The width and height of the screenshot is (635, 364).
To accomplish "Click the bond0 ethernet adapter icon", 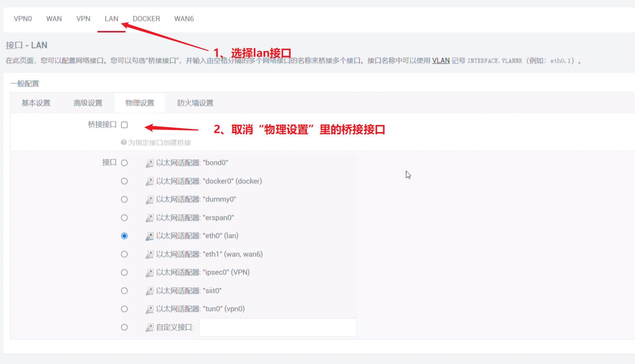I will click(150, 163).
